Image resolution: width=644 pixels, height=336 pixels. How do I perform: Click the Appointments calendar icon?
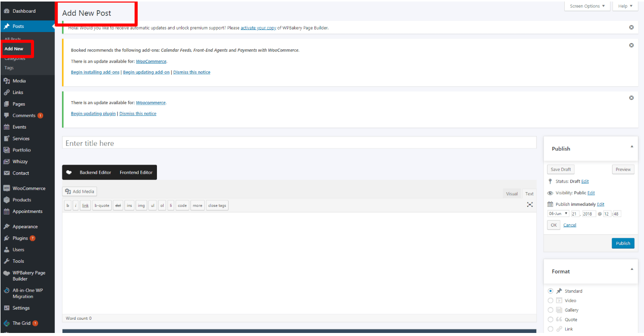click(x=7, y=211)
